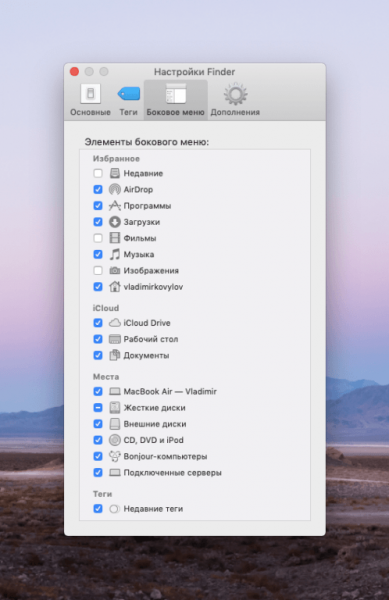389x600 pixels.
Task: Click the Программы applications icon
Action: 115,206
